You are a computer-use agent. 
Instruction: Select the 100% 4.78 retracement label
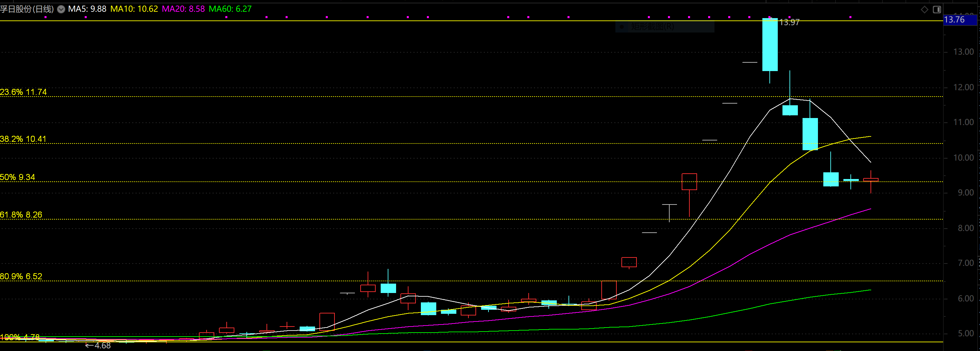[20, 337]
